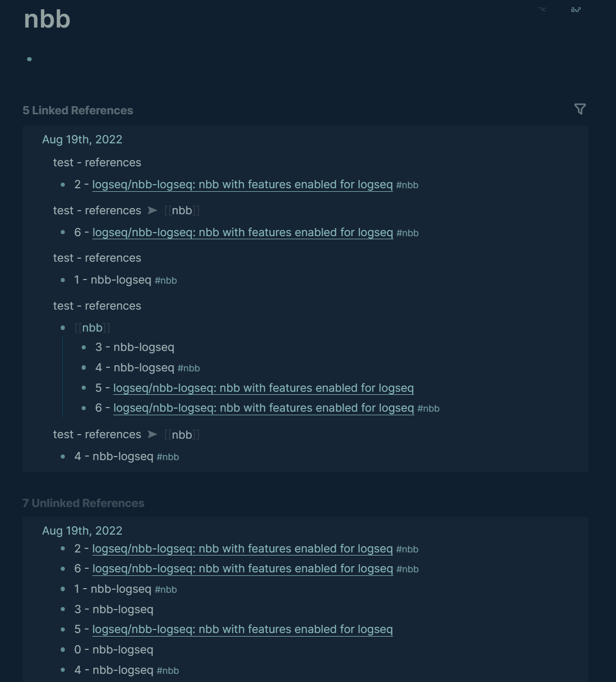The image size is (616, 682).
Task: Click the #nbb tag beside "4 - nbb-logseq"
Action: [x=189, y=368]
